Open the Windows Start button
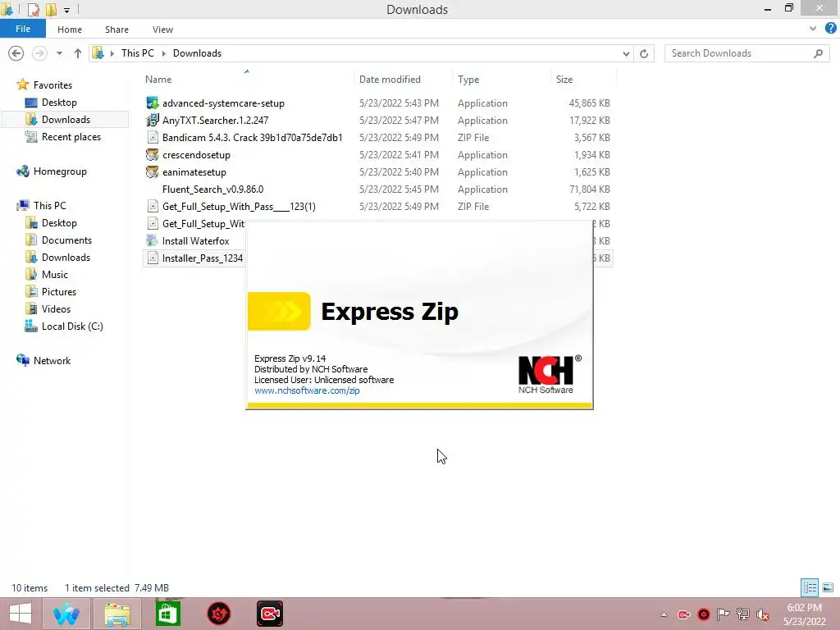 pyautogui.click(x=21, y=614)
